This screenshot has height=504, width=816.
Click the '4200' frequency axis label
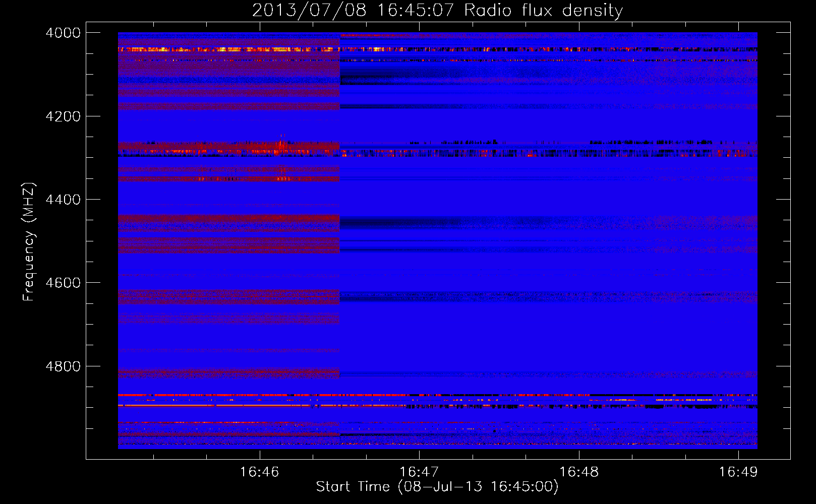pyautogui.click(x=63, y=116)
